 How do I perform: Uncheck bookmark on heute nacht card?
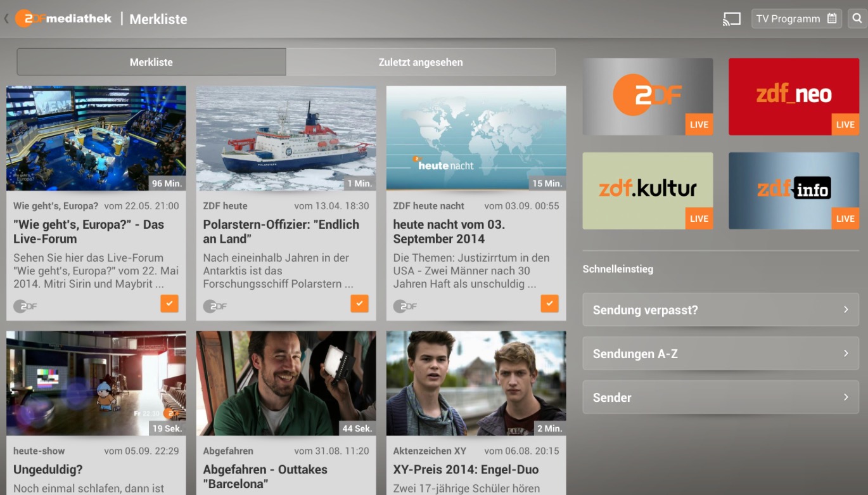(x=549, y=304)
